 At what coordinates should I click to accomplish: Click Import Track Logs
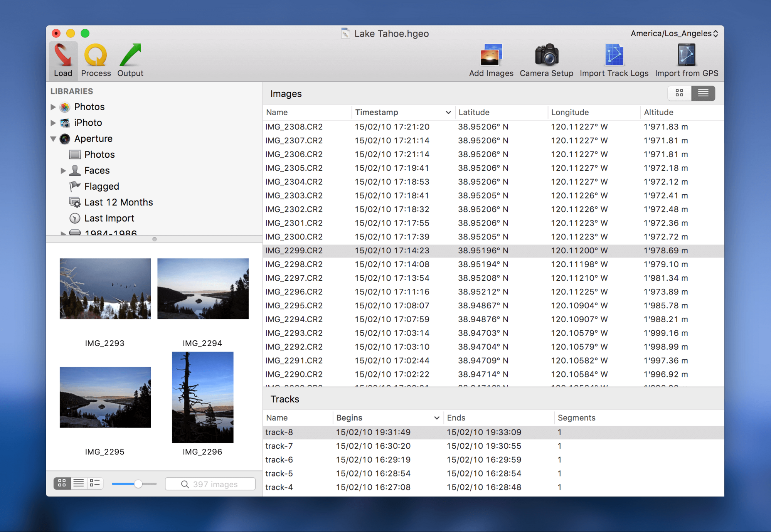click(x=614, y=61)
